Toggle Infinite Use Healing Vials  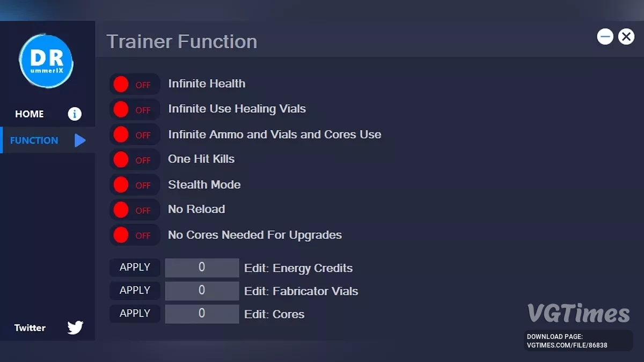pos(134,109)
